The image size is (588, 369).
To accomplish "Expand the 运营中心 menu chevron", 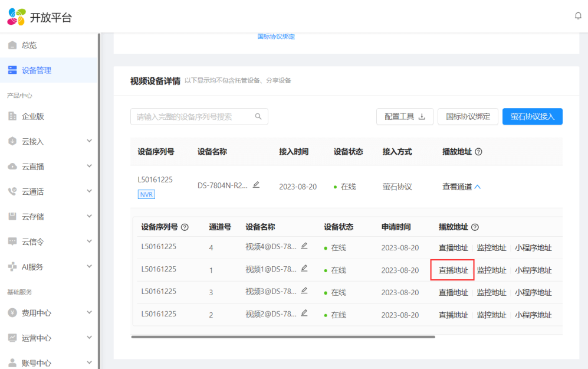I will point(89,338).
